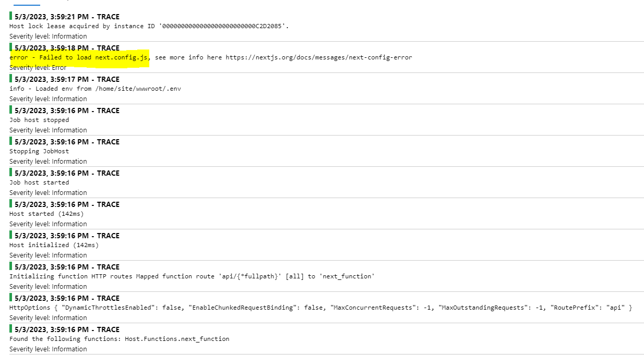Click the green indicator beside the 'Stopping JobHost' entry
Screen dimensions: 644x355
(11, 141)
